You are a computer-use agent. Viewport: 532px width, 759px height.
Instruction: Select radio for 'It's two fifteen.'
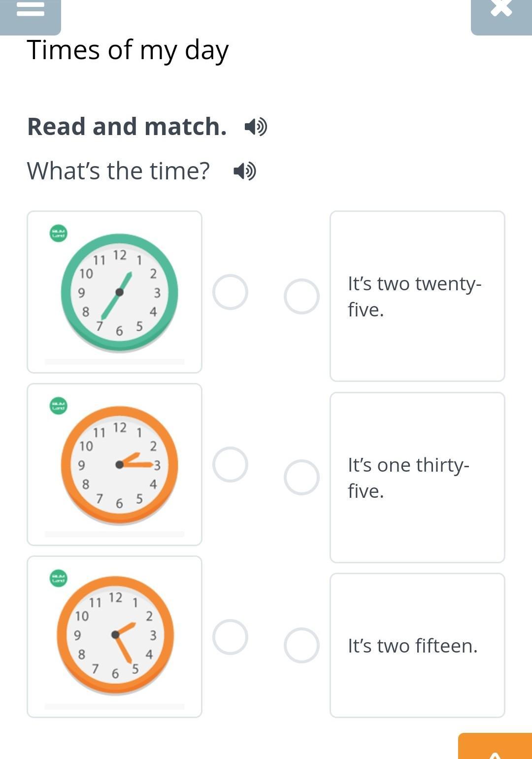[x=301, y=645]
